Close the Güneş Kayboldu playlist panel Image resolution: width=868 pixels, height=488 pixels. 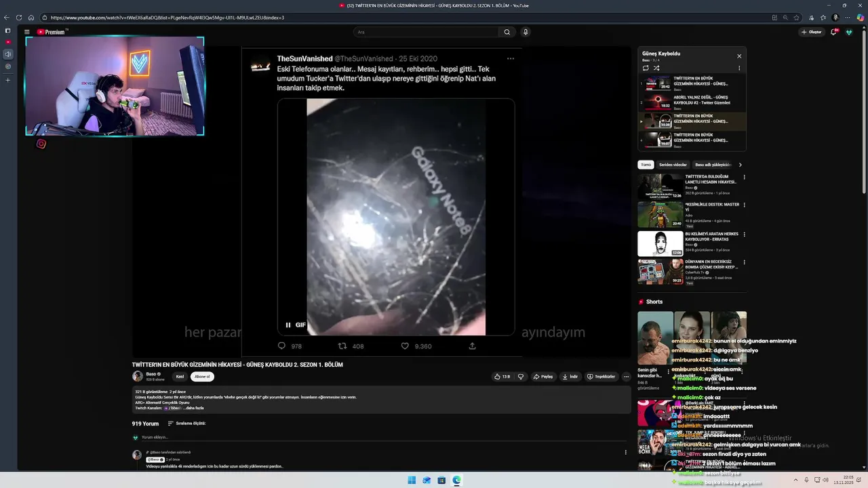tap(739, 56)
